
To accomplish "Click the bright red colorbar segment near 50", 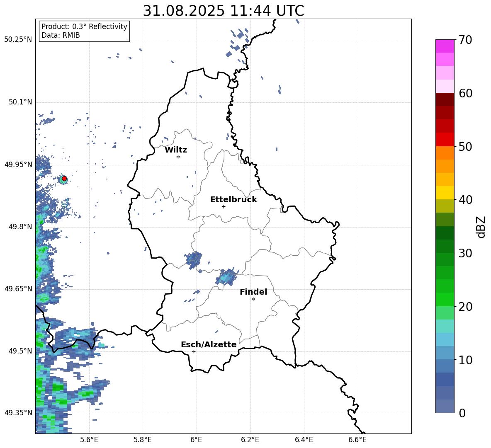I will click(x=445, y=140).
